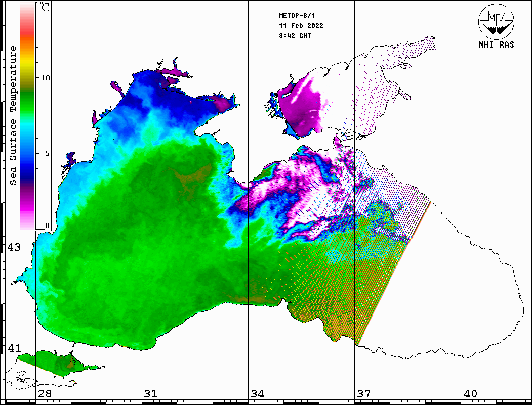Click the latitude label 43
Screen dimensions: 532x405
coord(14,247)
